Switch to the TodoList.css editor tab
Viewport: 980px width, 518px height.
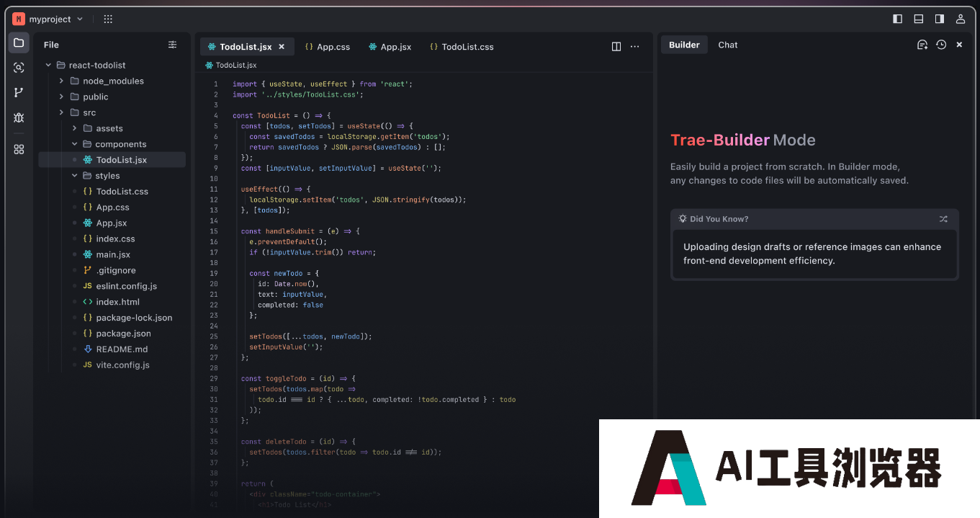[x=462, y=47]
